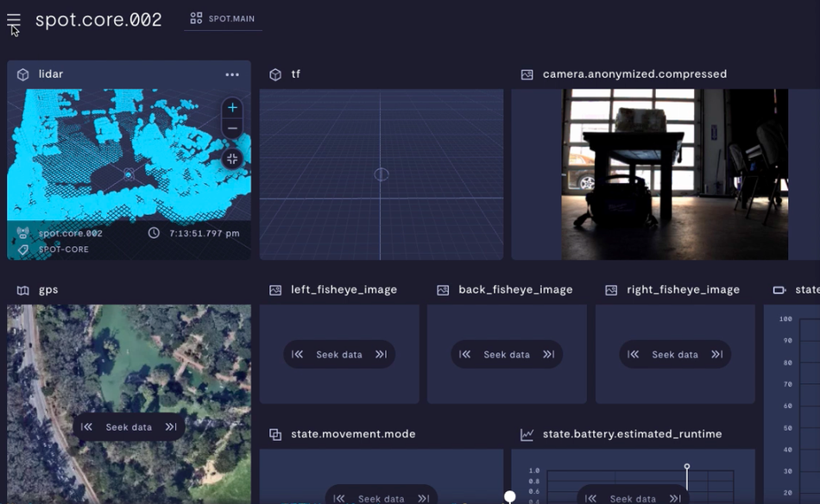
Task: Seek forward in state.movement.mode panel
Action: [x=424, y=499]
